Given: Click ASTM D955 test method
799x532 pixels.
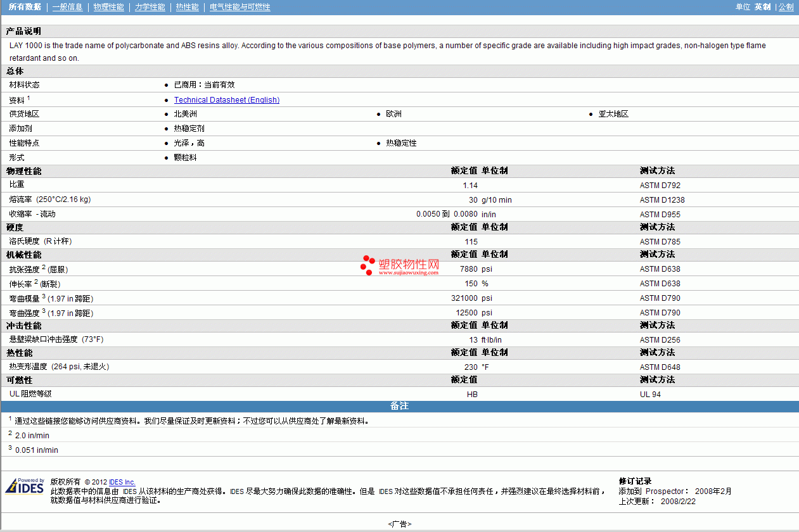Looking at the screenshot, I should click(x=660, y=215).
